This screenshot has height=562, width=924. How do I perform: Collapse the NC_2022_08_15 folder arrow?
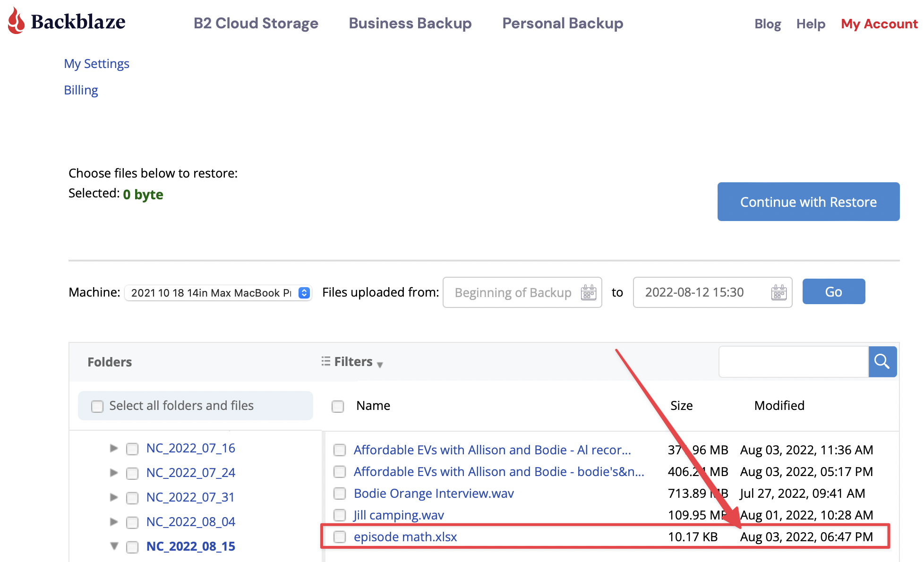coord(114,546)
